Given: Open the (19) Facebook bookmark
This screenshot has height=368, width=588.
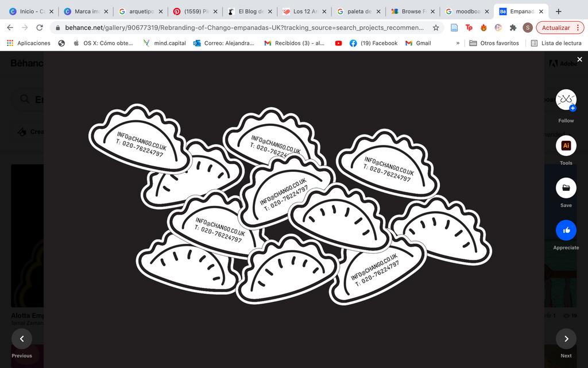Looking at the screenshot, I should 373,43.
